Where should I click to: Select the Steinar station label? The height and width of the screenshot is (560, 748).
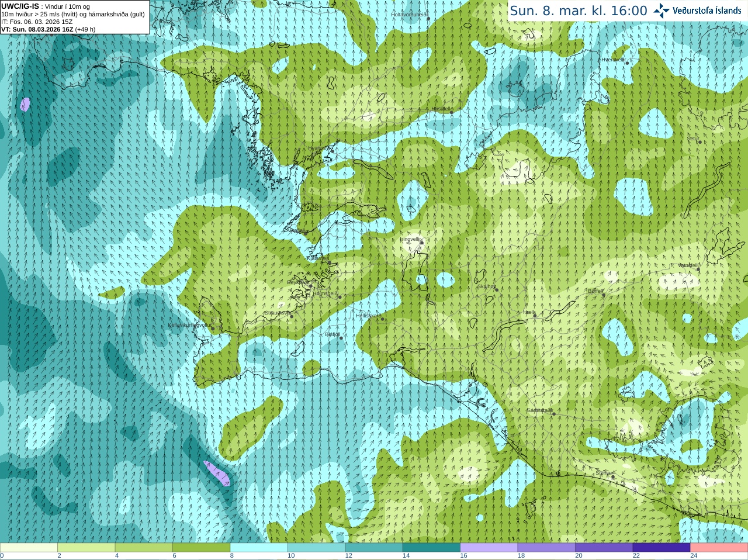click(x=604, y=473)
